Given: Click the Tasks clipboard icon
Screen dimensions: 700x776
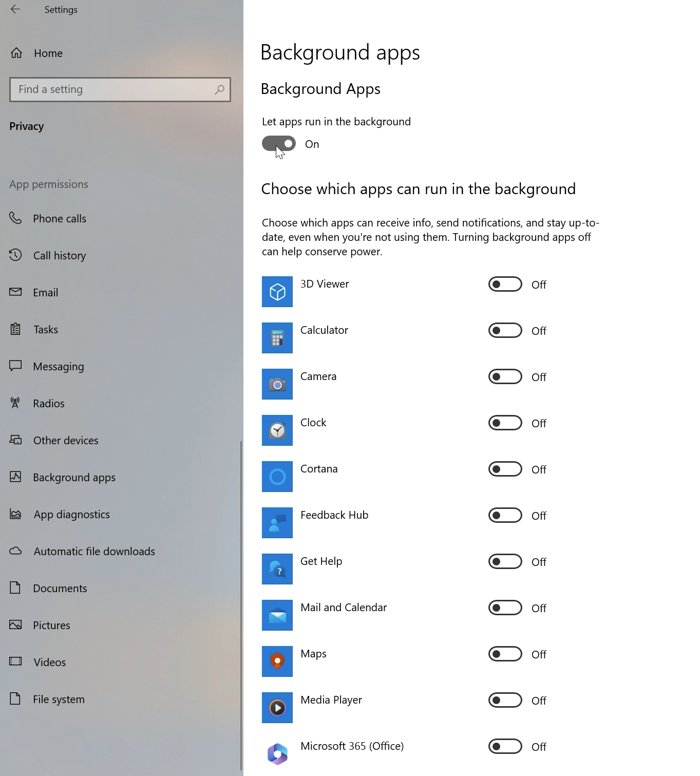Looking at the screenshot, I should pos(15,329).
